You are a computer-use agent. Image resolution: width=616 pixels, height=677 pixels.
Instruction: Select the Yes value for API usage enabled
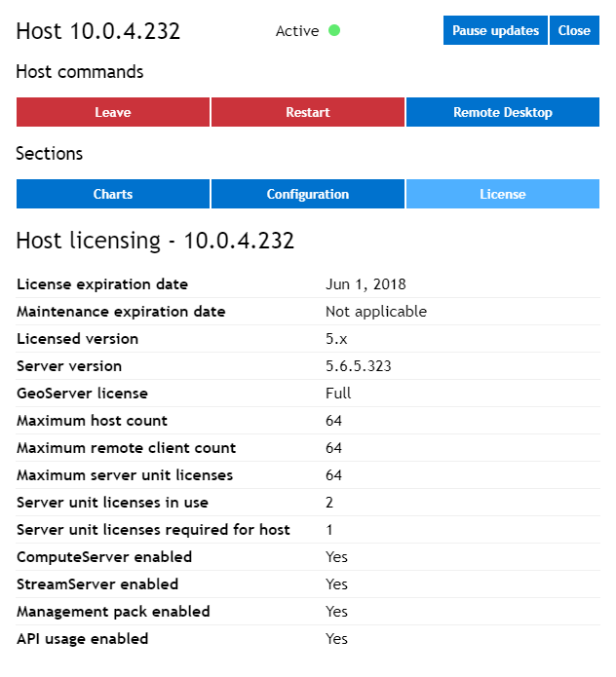point(336,639)
